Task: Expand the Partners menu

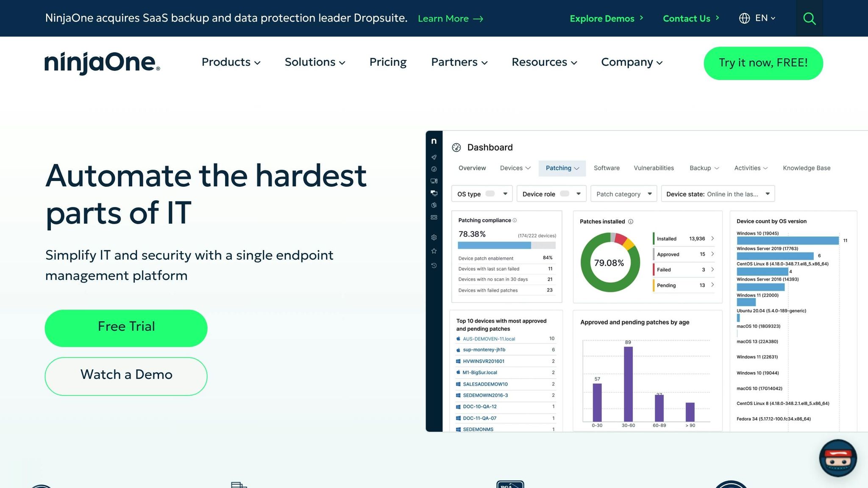Action: [x=459, y=62]
